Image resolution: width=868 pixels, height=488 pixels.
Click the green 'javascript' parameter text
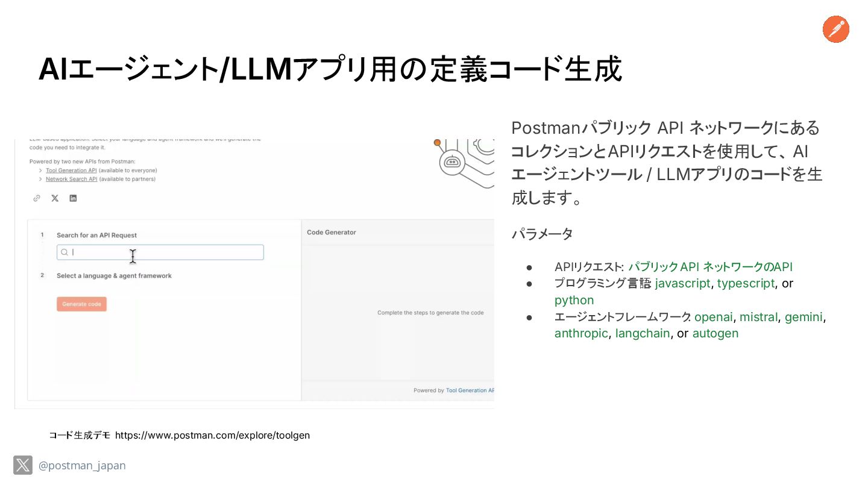682,283
